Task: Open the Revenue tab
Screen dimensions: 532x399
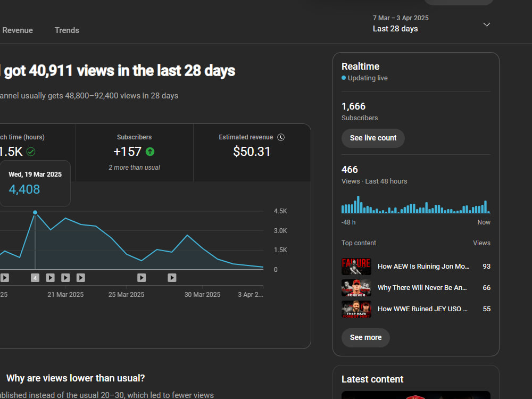Action: pos(18,30)
